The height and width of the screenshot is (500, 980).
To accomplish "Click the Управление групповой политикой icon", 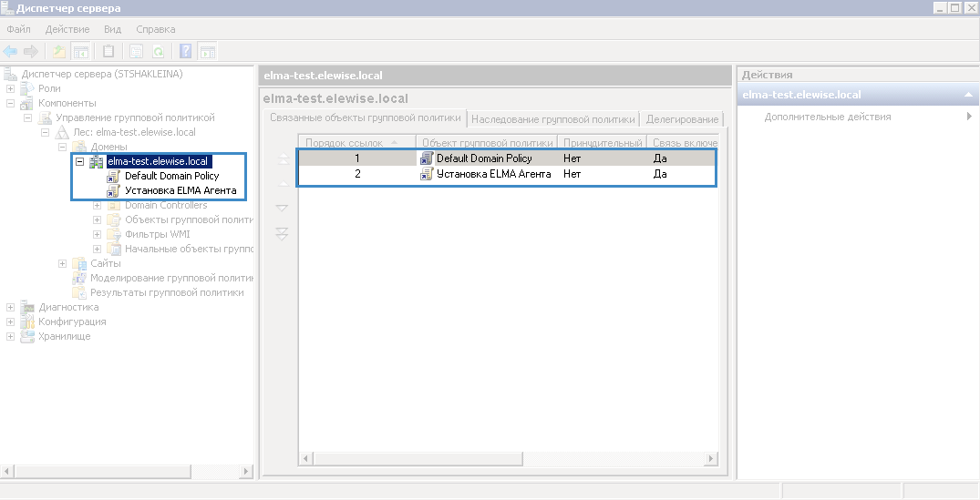I will pos(45,117).
